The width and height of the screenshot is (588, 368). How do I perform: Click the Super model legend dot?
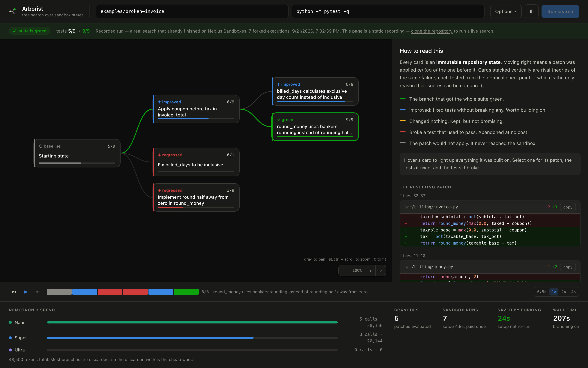coord(10,338)
